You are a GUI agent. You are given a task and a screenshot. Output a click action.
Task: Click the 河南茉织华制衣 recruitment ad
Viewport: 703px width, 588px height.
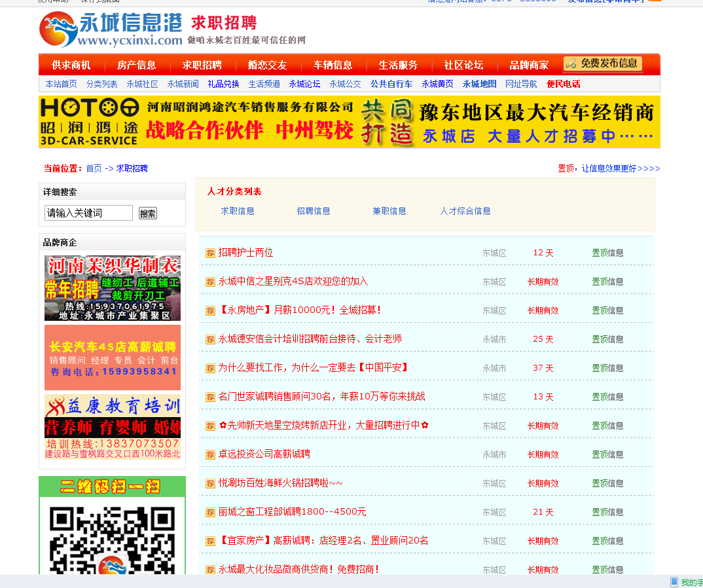[x=113, y=288]
